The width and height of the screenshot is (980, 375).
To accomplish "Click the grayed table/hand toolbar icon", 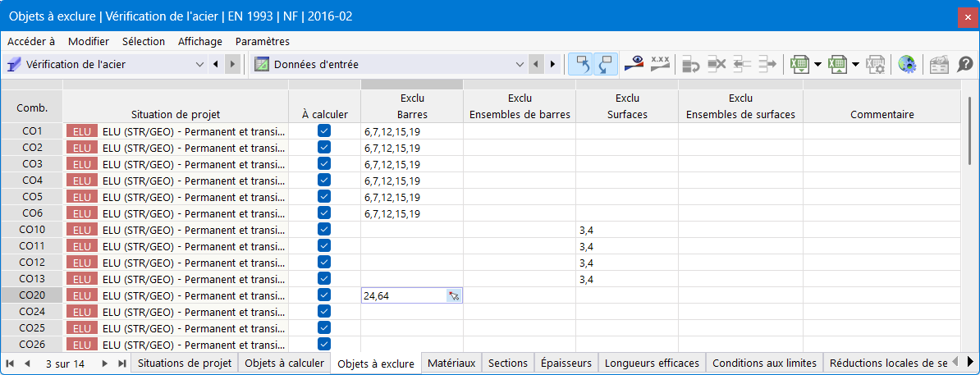I will tap(939, 64).
